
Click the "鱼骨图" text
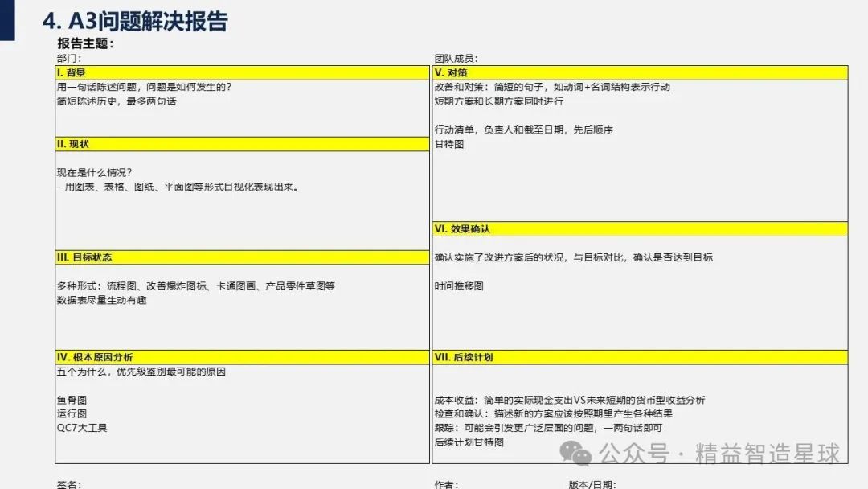(72, 400)
